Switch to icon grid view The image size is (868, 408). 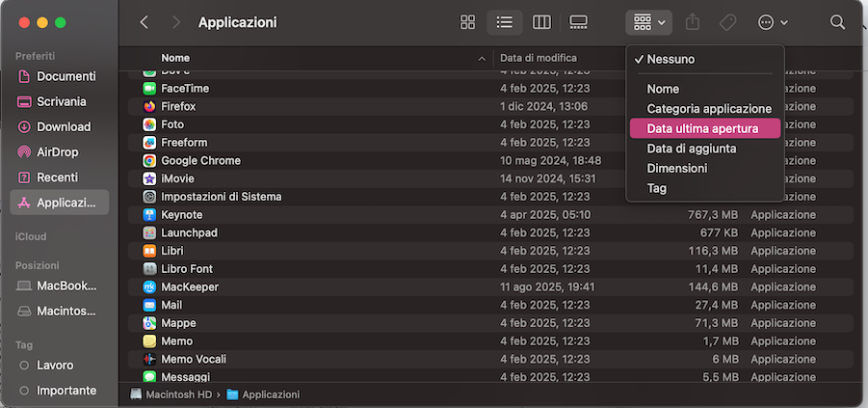468,22
